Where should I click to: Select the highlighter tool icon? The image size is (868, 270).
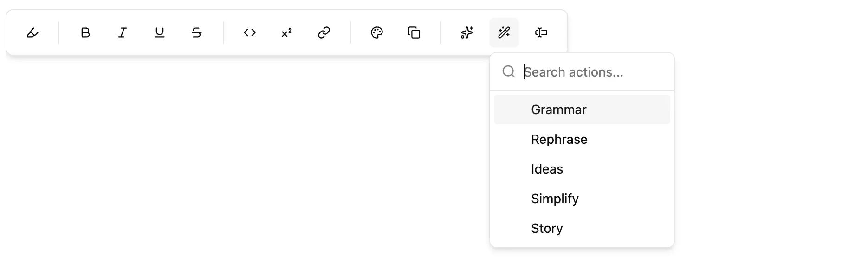coord(32,32)
